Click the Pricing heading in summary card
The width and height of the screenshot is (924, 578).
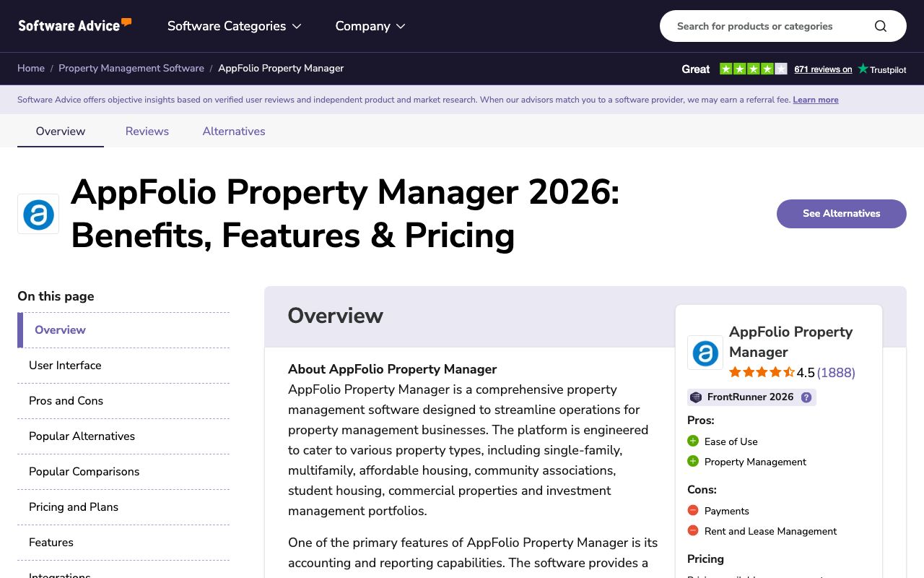705,558
